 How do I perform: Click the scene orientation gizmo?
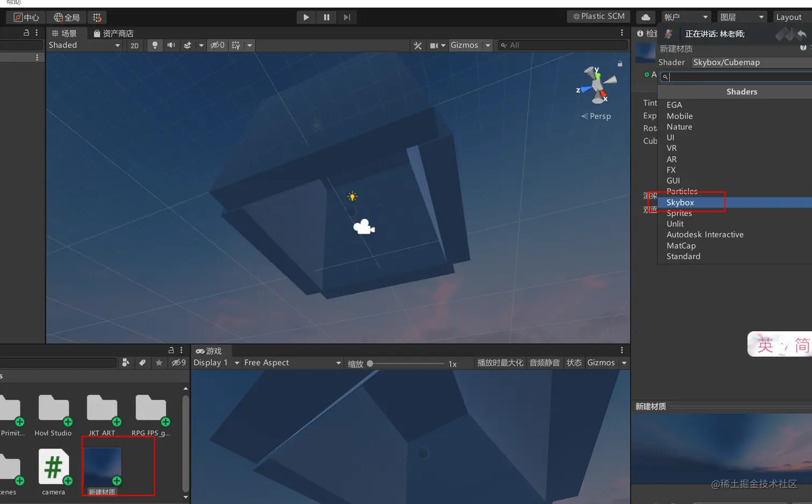(597, 85)
